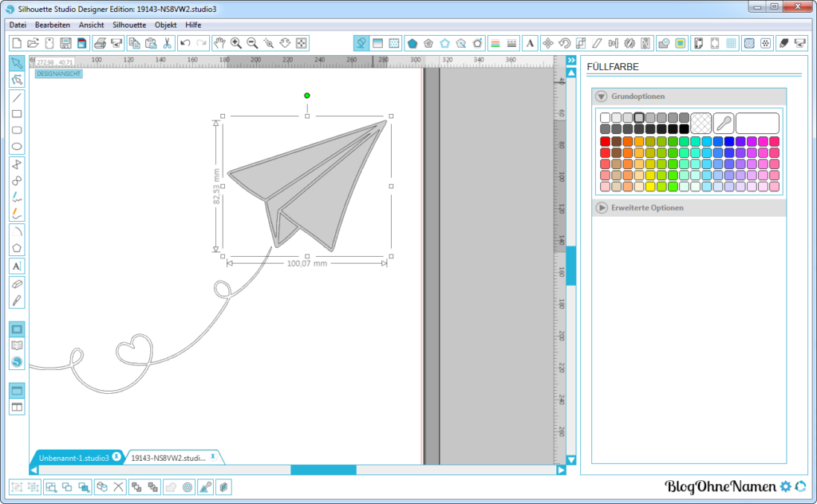
Task: Select the Eraser tool in left toolbar
Action: click(x=17, y=284)
